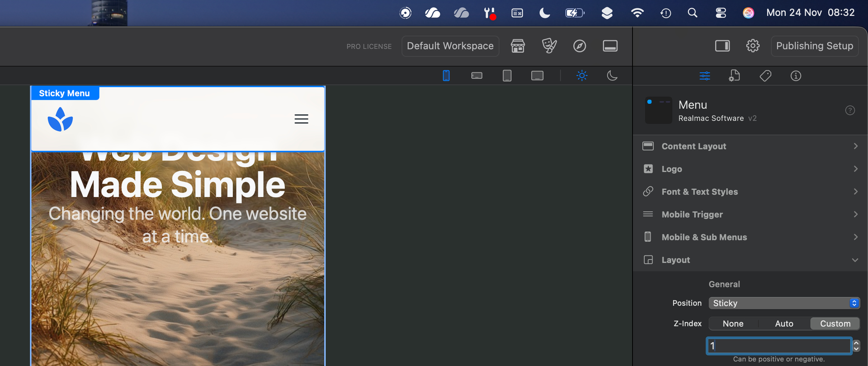Click the Mobile & Sub Menus phone icon
This screenshot has width=868, height=366.
(x=648, y=237)
